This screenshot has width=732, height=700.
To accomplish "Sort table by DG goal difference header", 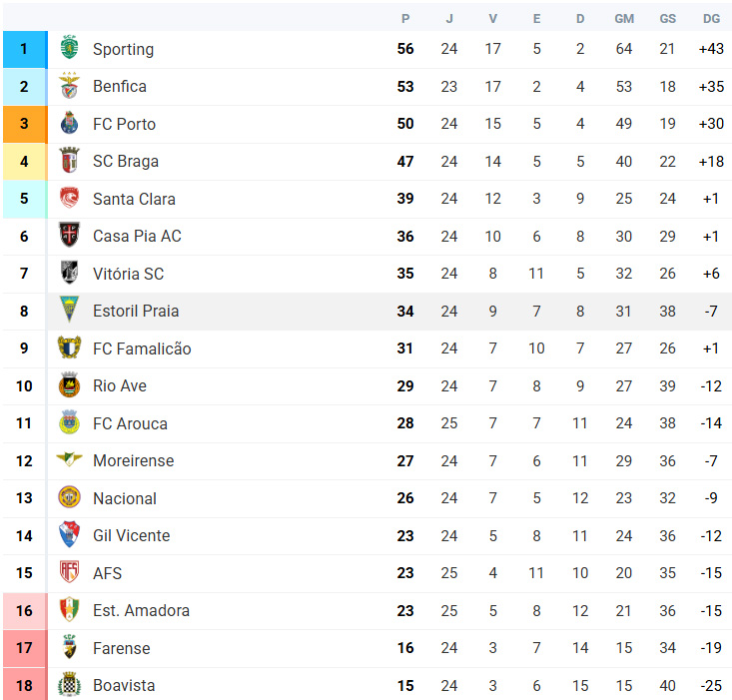I will point(711,19).
